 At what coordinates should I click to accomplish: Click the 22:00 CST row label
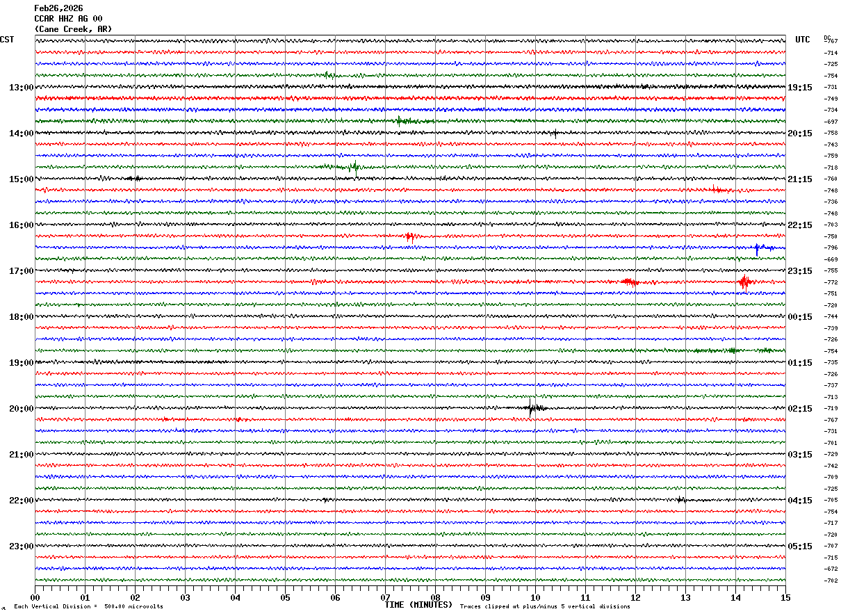point(21,500)
